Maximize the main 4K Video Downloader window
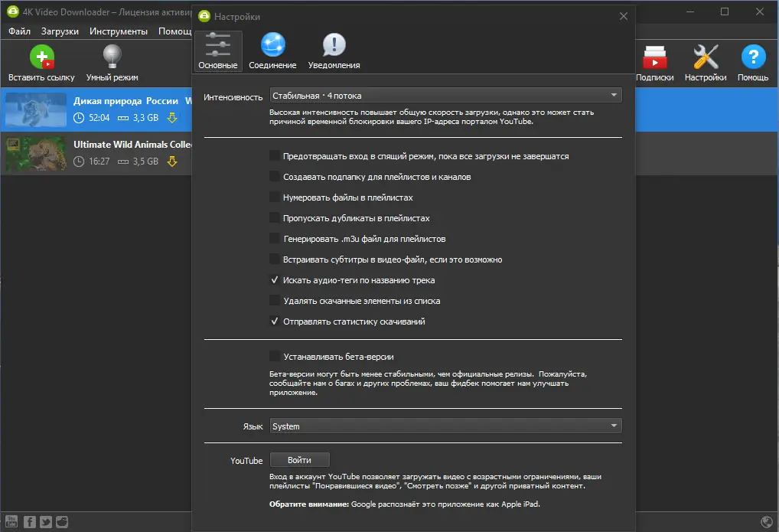The image size is (779, 532). coord(725,11)
